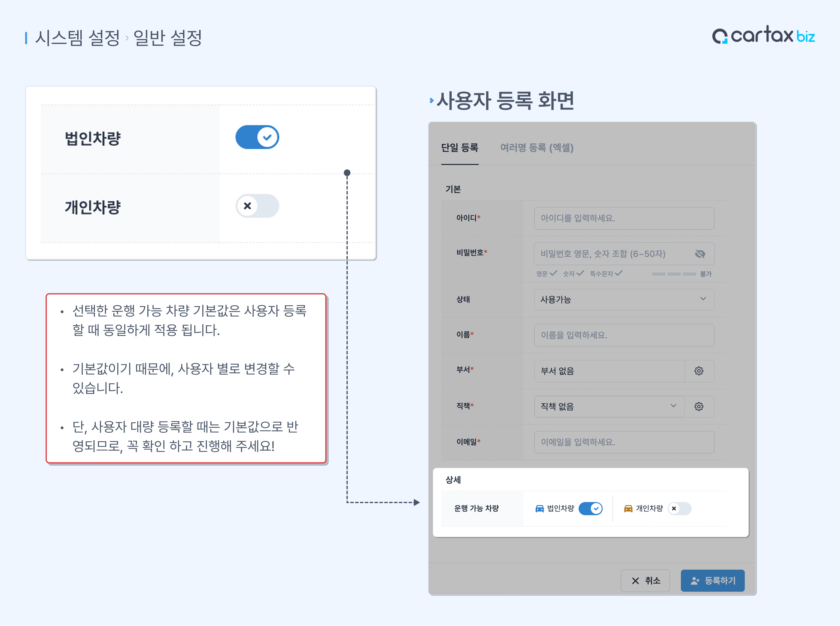Open the 상태 dropdown showing 사용가능
Viewport: 840px width, 626px height.
pos(624,300)
